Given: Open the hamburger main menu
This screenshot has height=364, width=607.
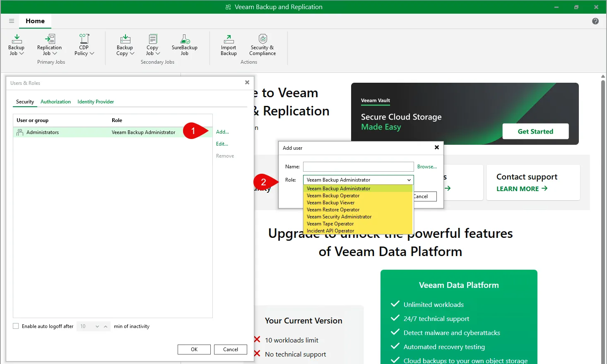Looking at the screenshot, I should coord(12,21).
